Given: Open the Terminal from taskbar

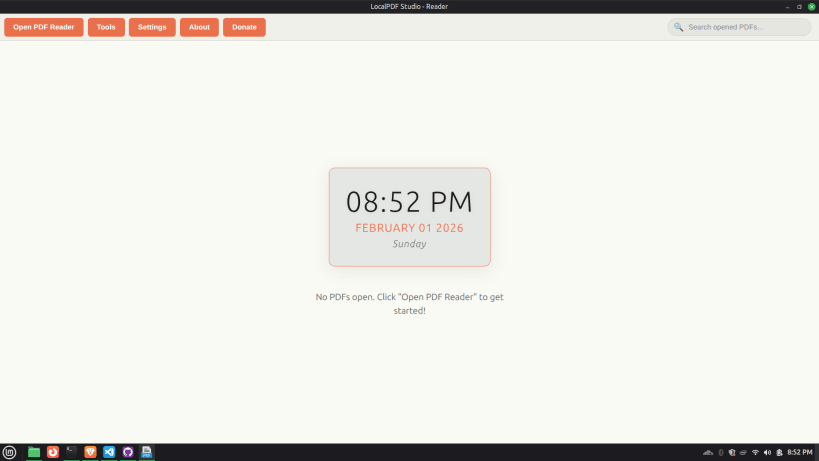Looking at the screenshot, I should point(72,452).
